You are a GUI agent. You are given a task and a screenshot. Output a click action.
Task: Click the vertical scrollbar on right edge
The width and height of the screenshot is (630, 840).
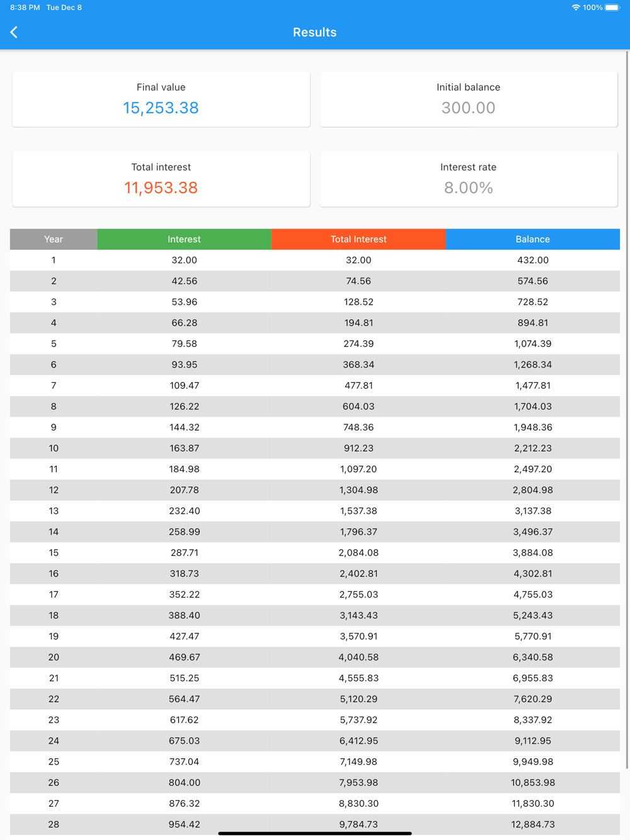[627, 409]
